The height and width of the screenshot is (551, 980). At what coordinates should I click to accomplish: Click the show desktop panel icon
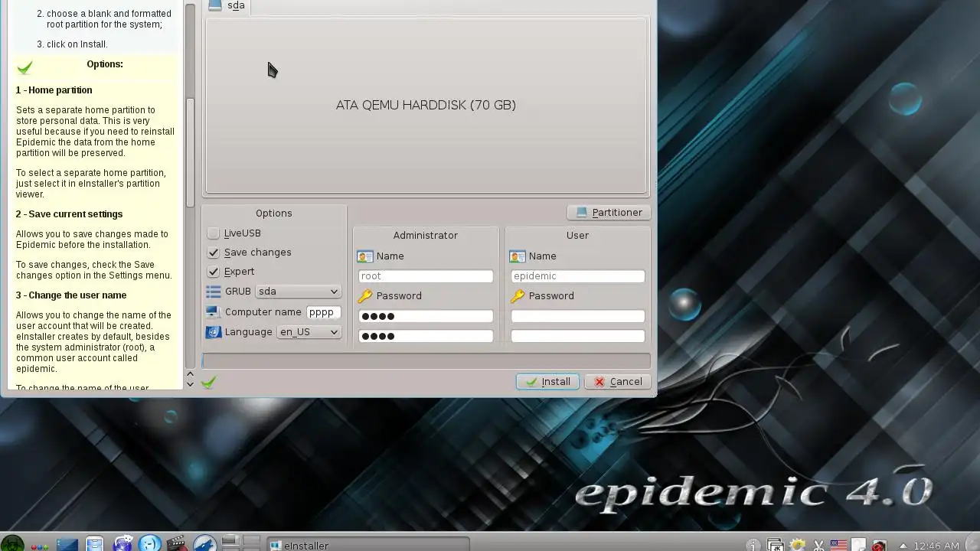pos(67,545)
